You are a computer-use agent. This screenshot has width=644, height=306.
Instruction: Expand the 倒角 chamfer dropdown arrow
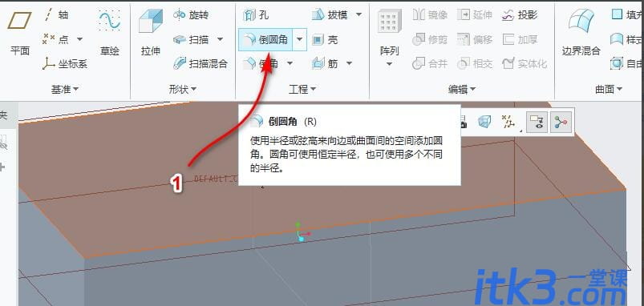(x=290, y=63)
